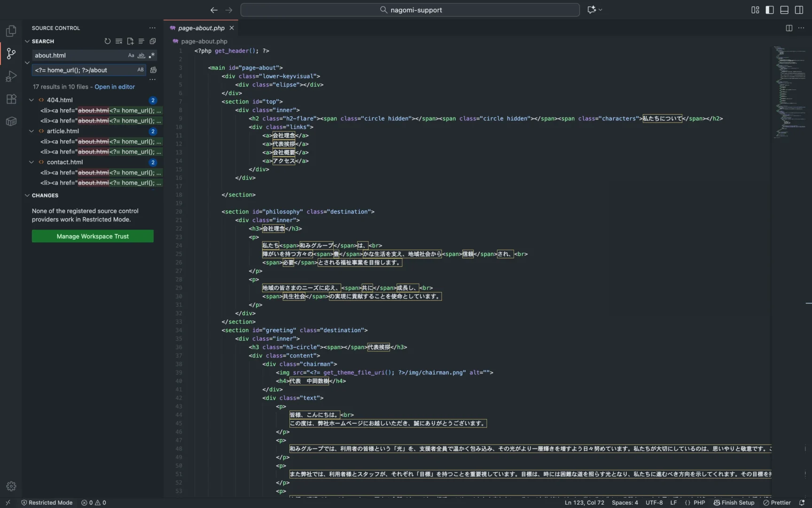This screenshot has height=508, width=812.
Task: Toggle Match Case in search field
Action: pyautogui.click(x=131, y=56)
